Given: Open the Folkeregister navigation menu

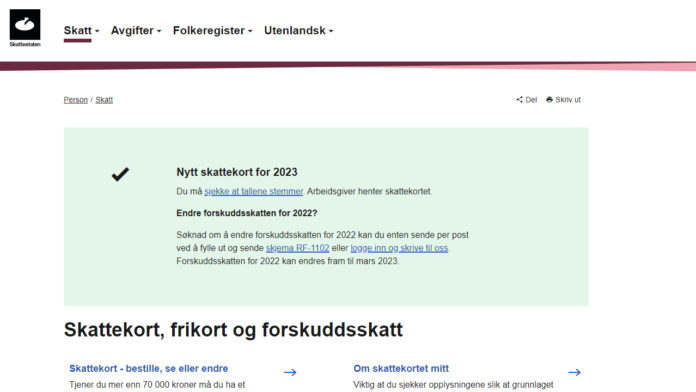Looking at the screenshot, I should [213, 31].
